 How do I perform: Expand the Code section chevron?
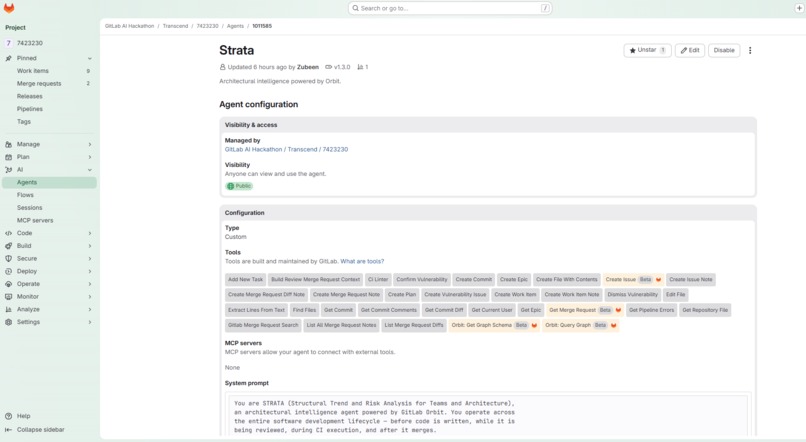tap(89, 233)
